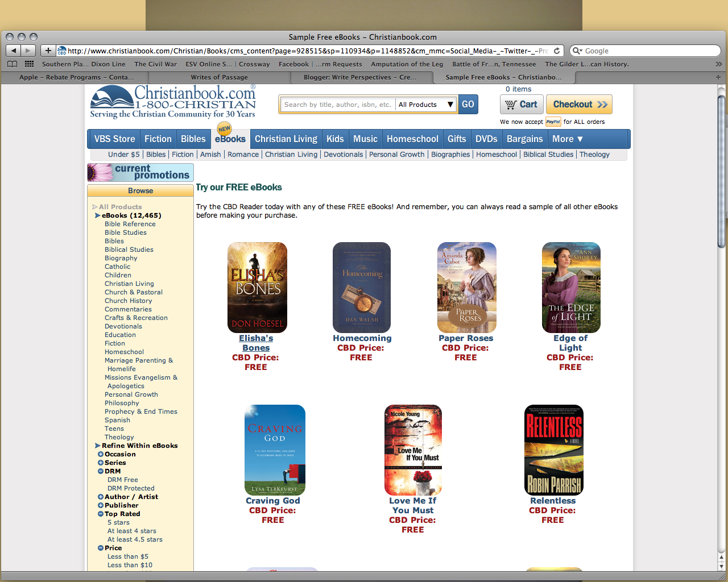Collapse the Top Rated filter

click(101, 514)
